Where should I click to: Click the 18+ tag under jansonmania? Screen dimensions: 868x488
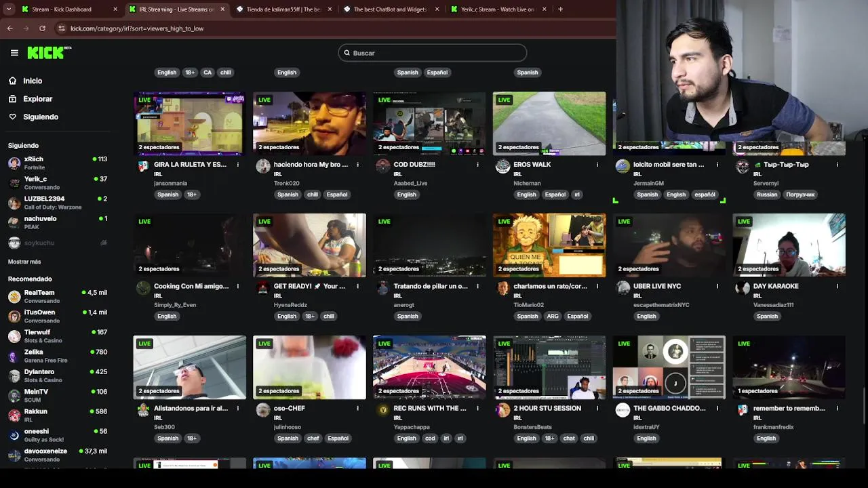(192, 195)
